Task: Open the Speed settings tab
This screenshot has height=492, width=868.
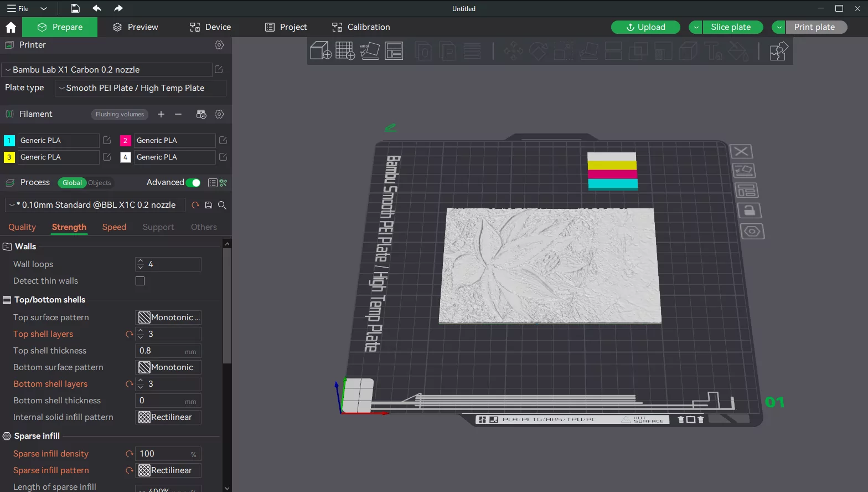Action: (114, 227)
